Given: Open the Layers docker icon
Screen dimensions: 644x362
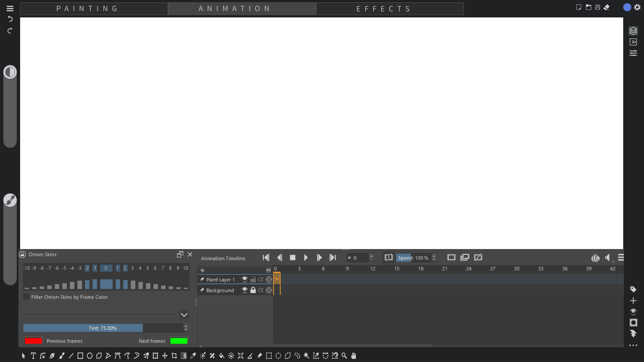Looking at the screenshot, I should (633, 31).
